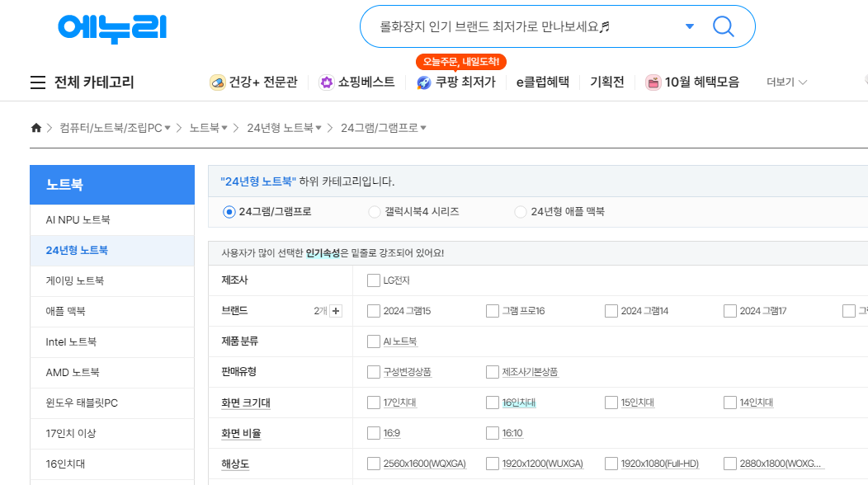Check the 1920x1080(Full-HD) resolution checkbox
Image resolution: width=868 pixels, height=485 pixels.
611,464
